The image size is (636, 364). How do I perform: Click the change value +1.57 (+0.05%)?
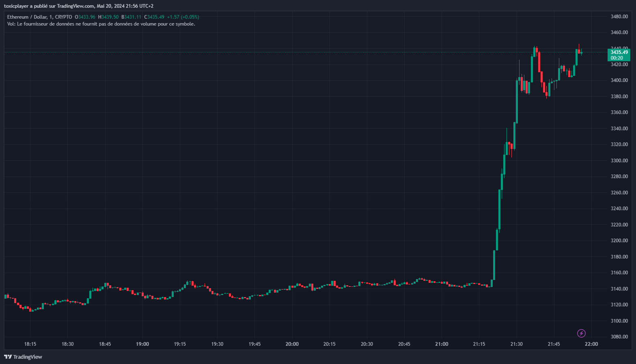click(183, 17)
